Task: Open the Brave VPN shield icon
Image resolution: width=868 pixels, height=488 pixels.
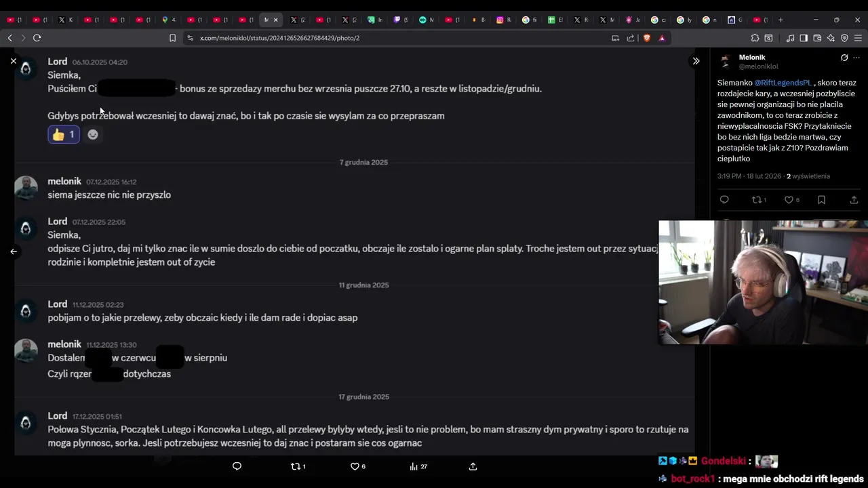Action: pyautogui.click(x=844, y=38)
